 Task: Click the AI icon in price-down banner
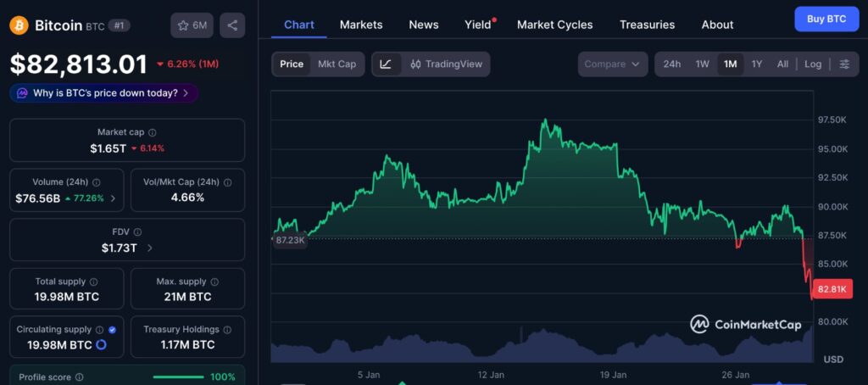pyautogui.click(x=23, y=93)
